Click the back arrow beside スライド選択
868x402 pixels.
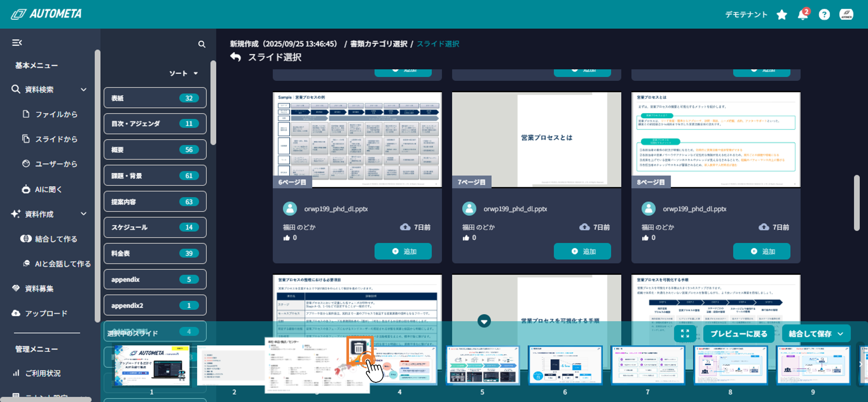235,57
